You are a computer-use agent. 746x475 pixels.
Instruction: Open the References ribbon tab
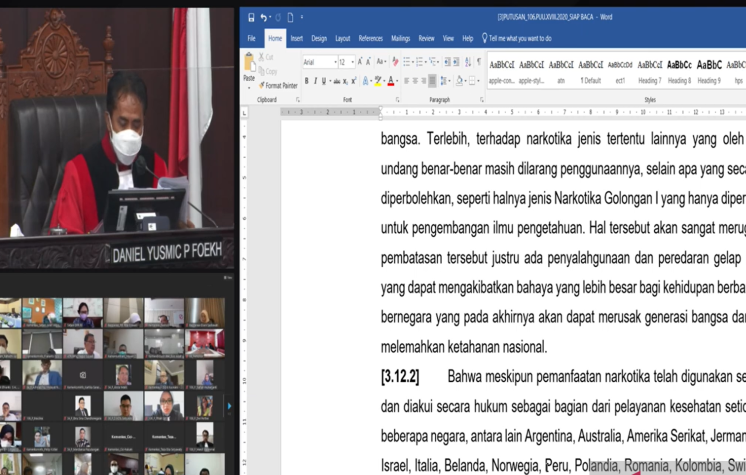point(371,39)
